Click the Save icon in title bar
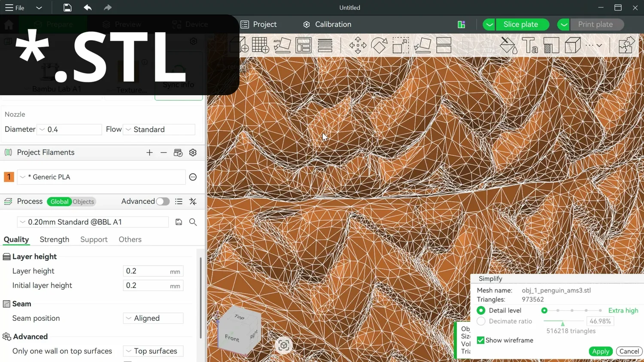Viewport: 644px width, 362px height. point(67,8)
